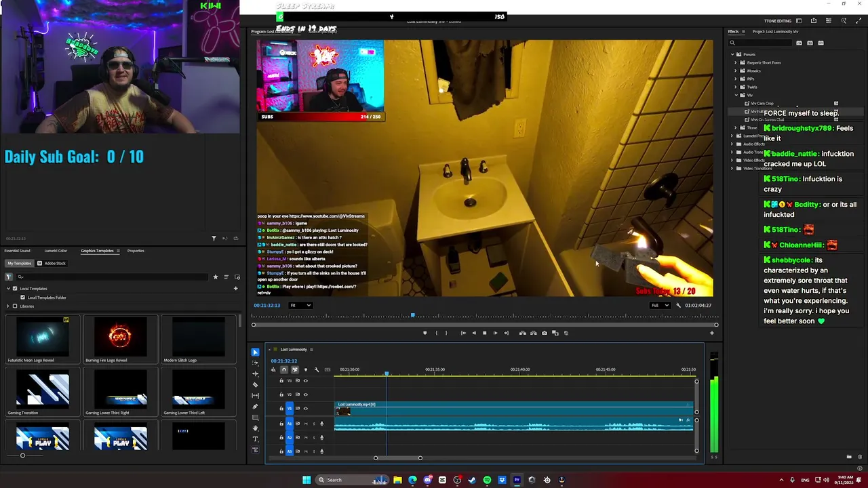The image size is (868, 488).
Task: Toggle Linked Selection in timeline
Action: [294, 369]
